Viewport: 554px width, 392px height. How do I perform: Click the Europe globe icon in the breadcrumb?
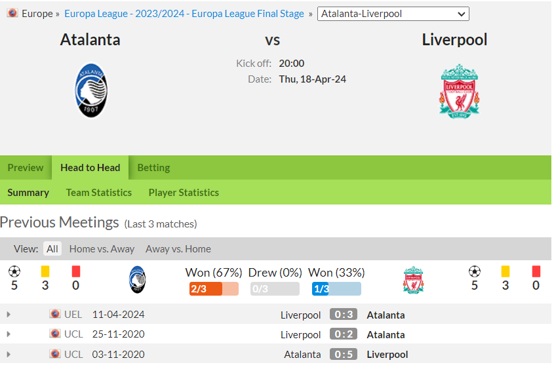pyautogui.click(x=12, y=13)
